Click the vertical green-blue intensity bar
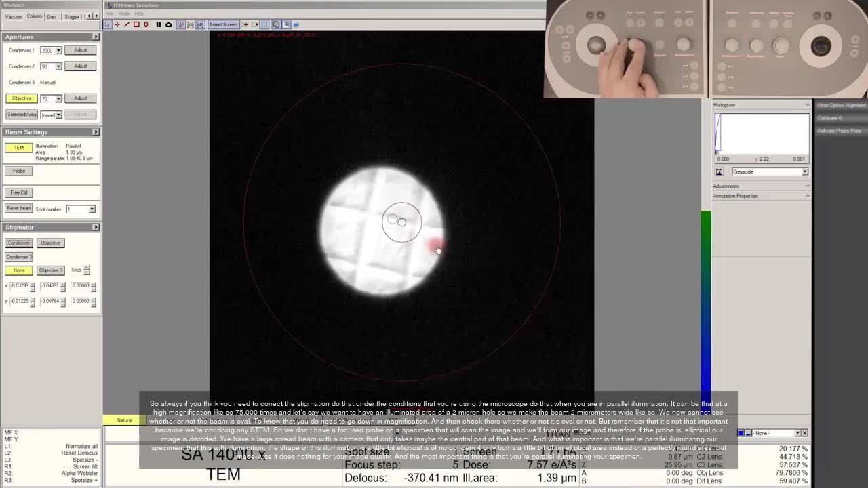 click(706, 305)
